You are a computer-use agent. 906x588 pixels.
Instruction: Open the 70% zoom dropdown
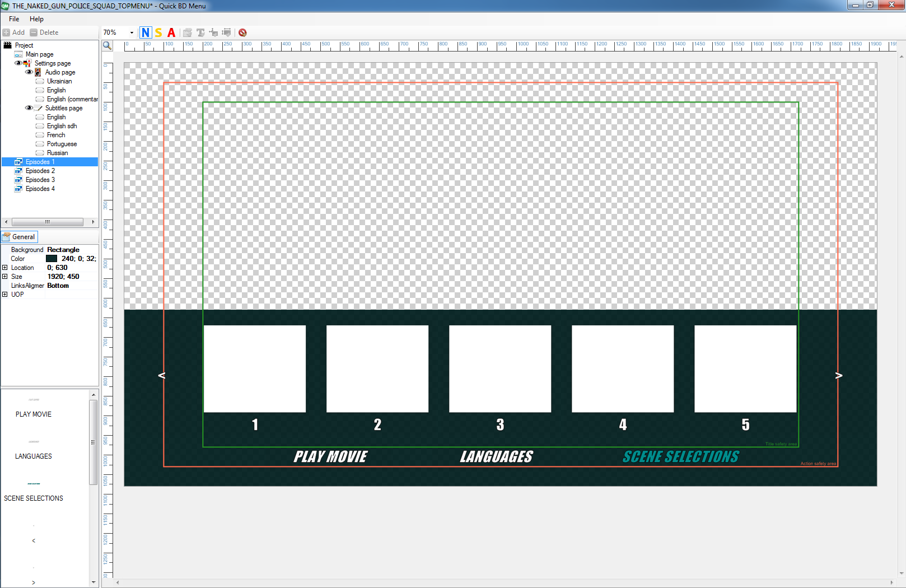tap(132, 32)
